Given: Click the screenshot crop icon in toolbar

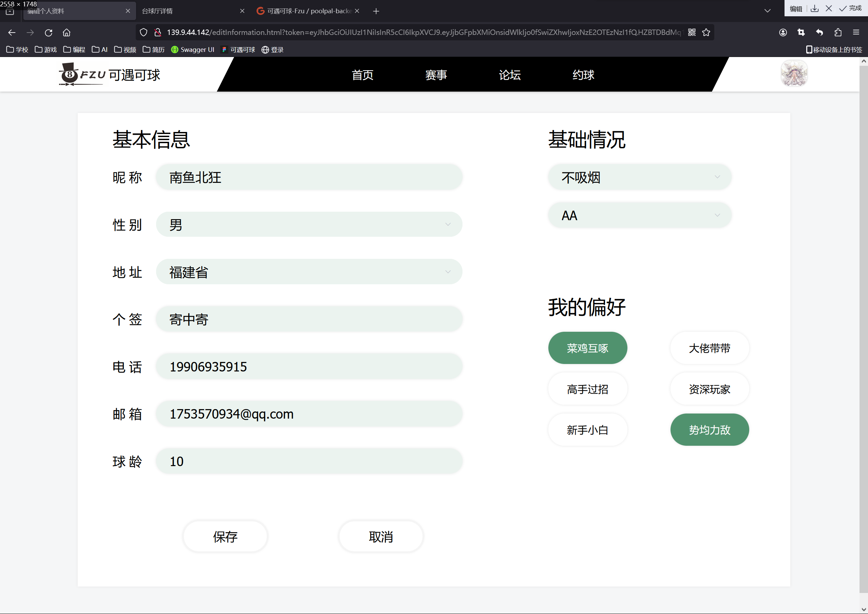Looking at the screenshot, I should (x=801, y=33).
